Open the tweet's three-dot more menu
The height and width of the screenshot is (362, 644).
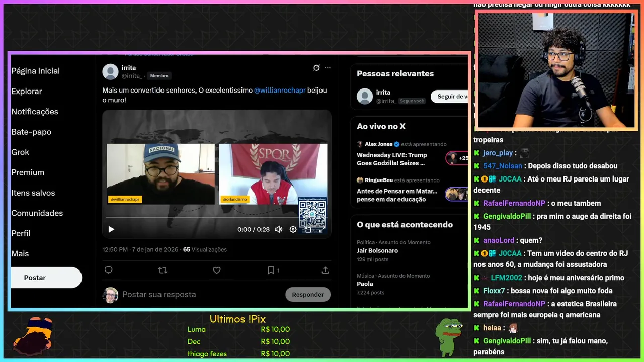(x=328, y=68)
